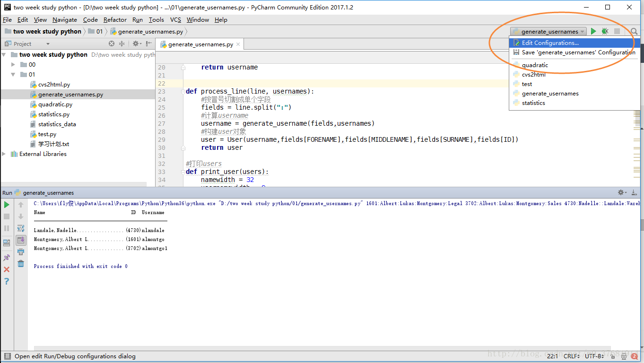Viewport: 644px width, 363px height.
Task: Hide the Run tool window
Action: pyautogui.click(x=635, y=192)
